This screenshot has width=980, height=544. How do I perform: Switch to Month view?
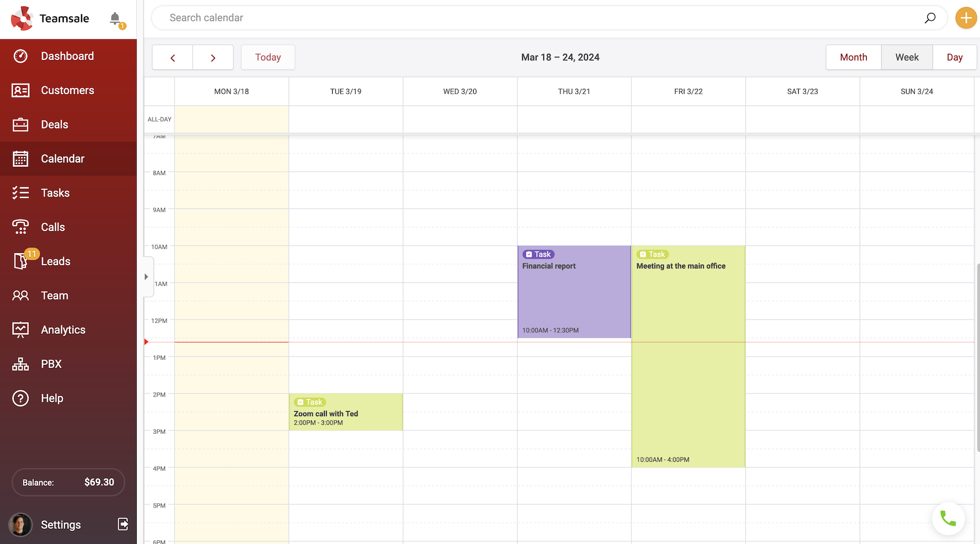853,57
